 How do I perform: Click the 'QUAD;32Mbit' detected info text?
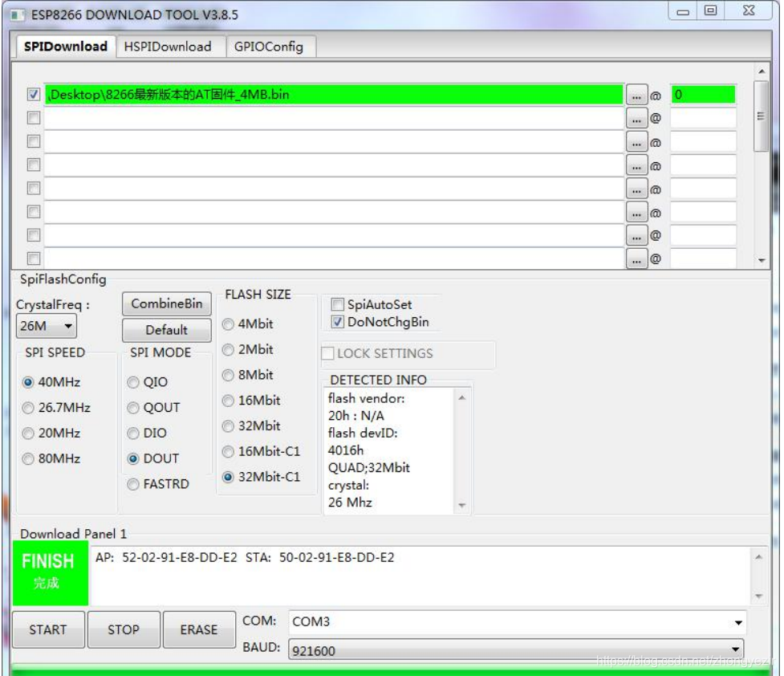pyautogui.click(x=369, y=468)
